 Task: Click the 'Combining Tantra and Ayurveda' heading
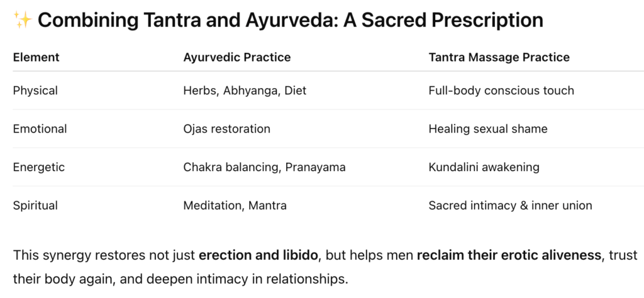coord(291,21)
